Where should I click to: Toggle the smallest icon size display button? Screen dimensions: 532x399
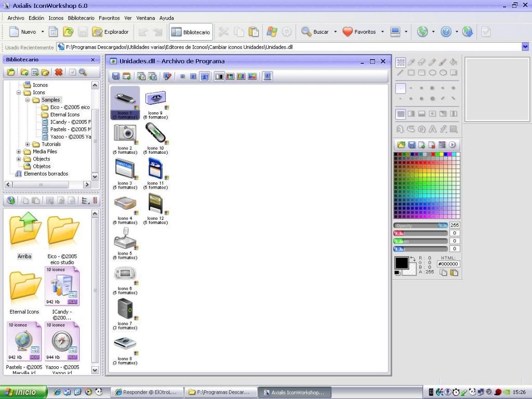tap(182, 76)
